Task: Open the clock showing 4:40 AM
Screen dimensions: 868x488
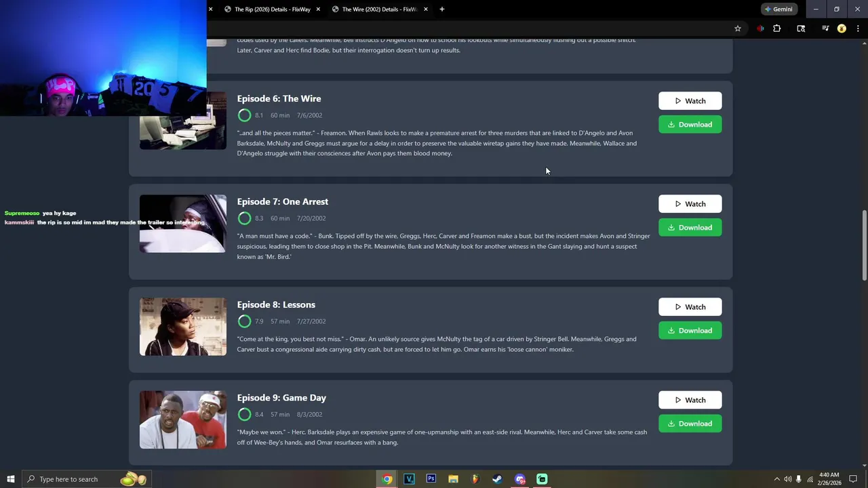Action: (829, 479)
